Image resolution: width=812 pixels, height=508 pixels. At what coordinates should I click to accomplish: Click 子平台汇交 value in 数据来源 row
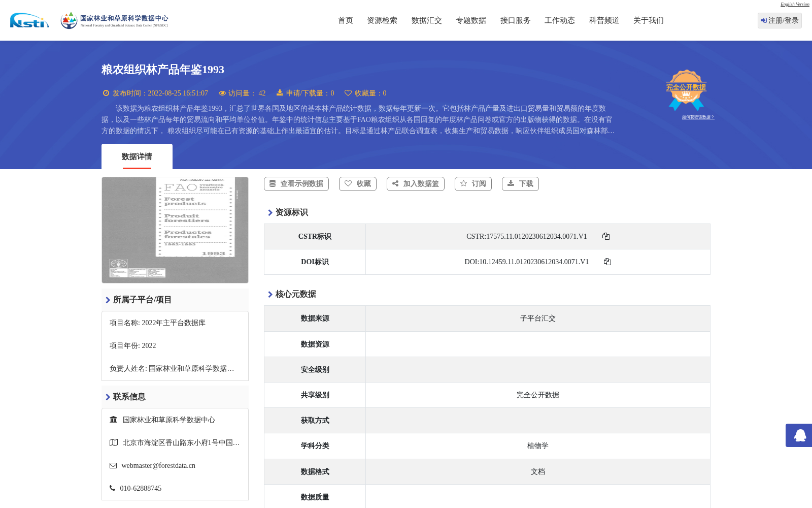tap(538, 319)
